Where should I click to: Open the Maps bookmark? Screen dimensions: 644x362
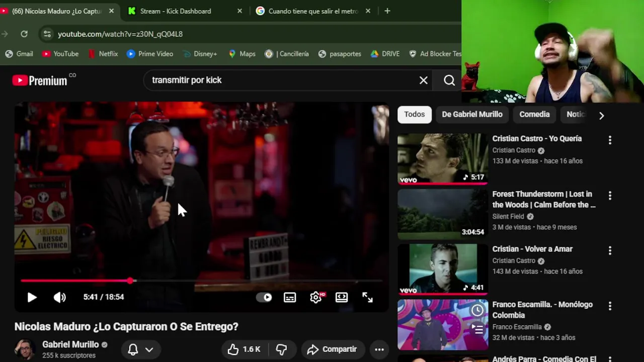click(242, 54)
